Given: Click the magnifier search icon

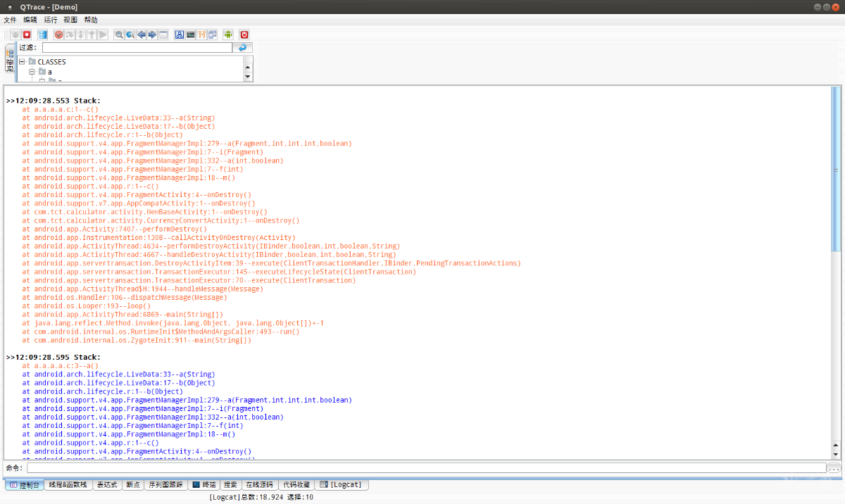Looking at the screenshot, I should pyautogui.click(x=119, y=34).
